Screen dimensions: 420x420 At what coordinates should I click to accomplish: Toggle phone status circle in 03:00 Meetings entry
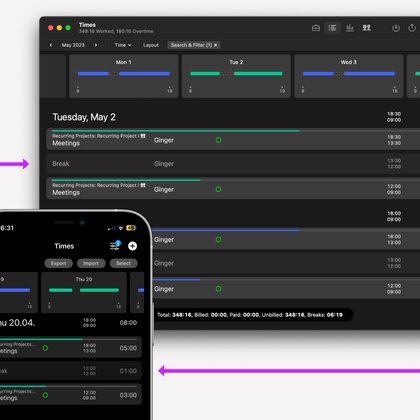point(45,395)
